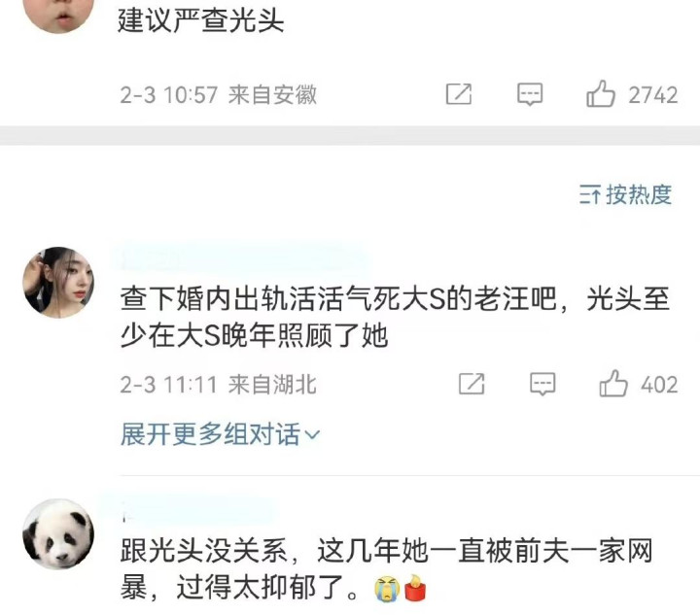Open the girl avatar commenter profile
The width and height of the screenshot is (700, 615).
pos(58,283)
